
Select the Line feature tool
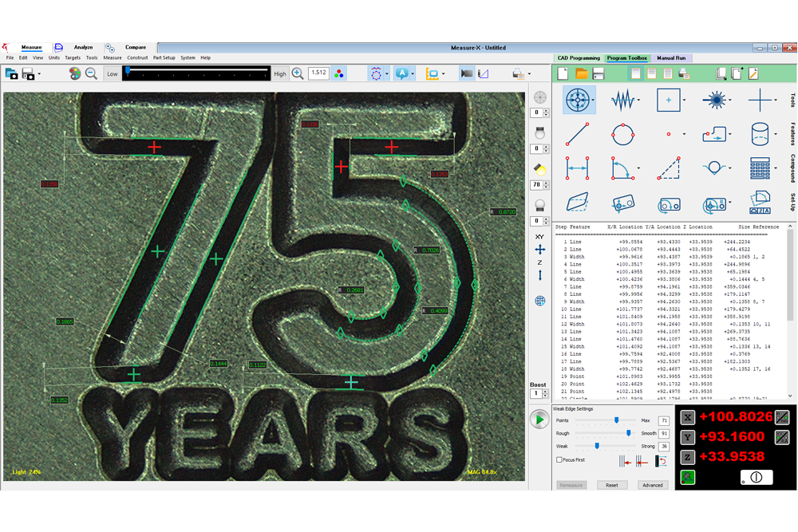point(577,134)
